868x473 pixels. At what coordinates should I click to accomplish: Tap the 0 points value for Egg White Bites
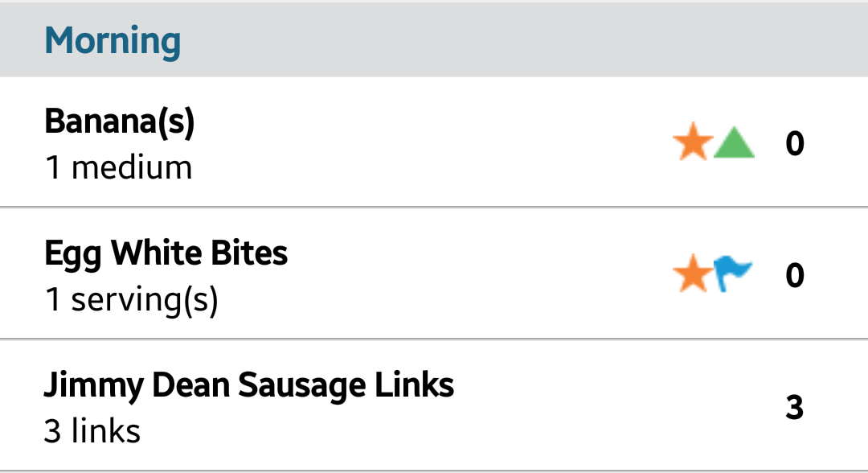point(794,275)
